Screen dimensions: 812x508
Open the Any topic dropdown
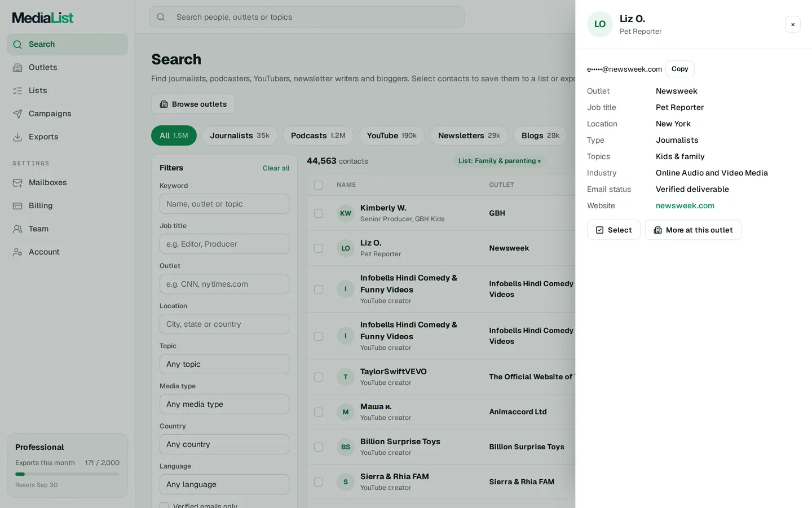tap(224, 364)
